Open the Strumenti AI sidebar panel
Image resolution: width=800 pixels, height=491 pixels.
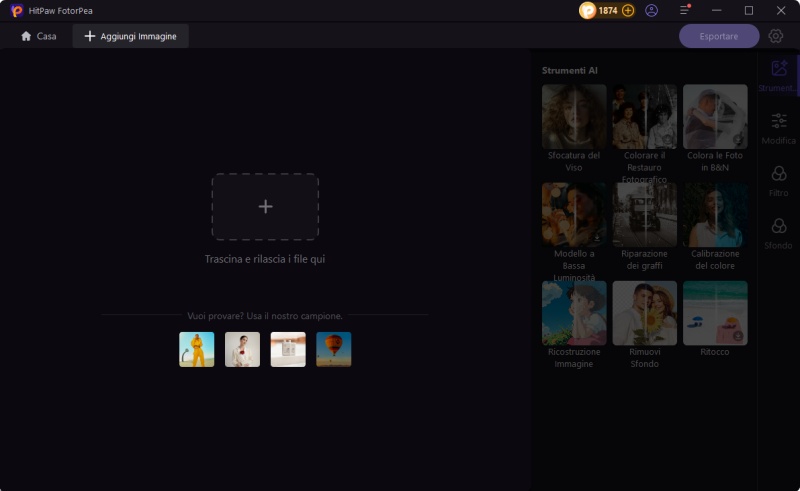[778, 74]
